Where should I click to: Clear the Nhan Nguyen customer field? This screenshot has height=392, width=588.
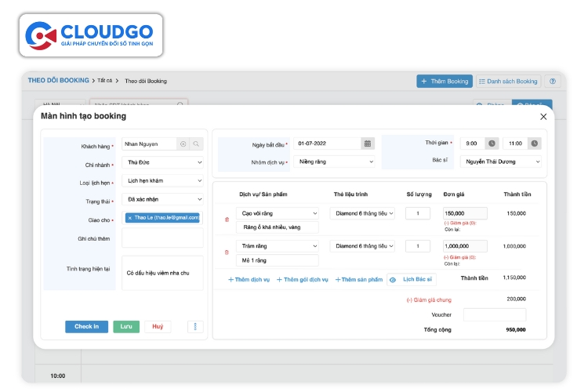tap(183, 144)
